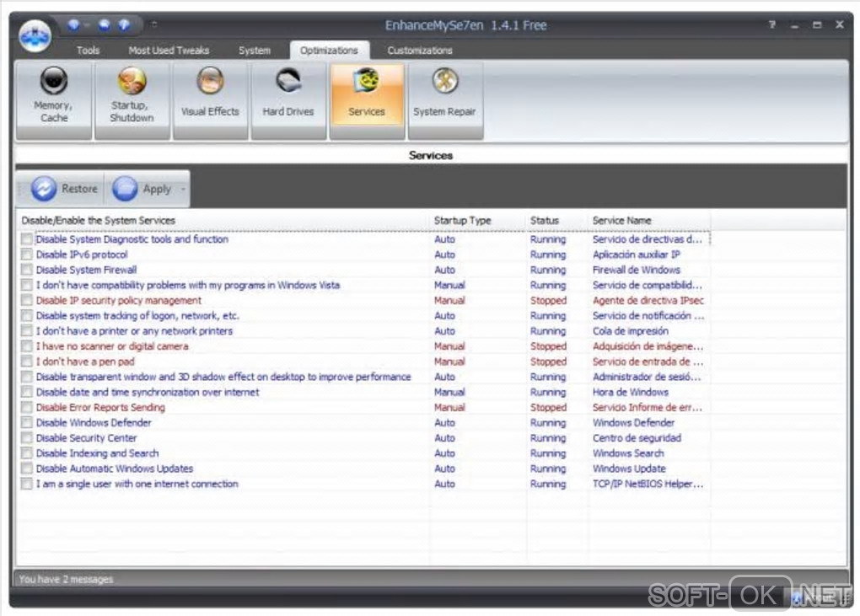The height and width of the screenshot is (616, 860).
Task: Click the info quick-access icon beside the customize arrow
Action: (x=125, y=24)
